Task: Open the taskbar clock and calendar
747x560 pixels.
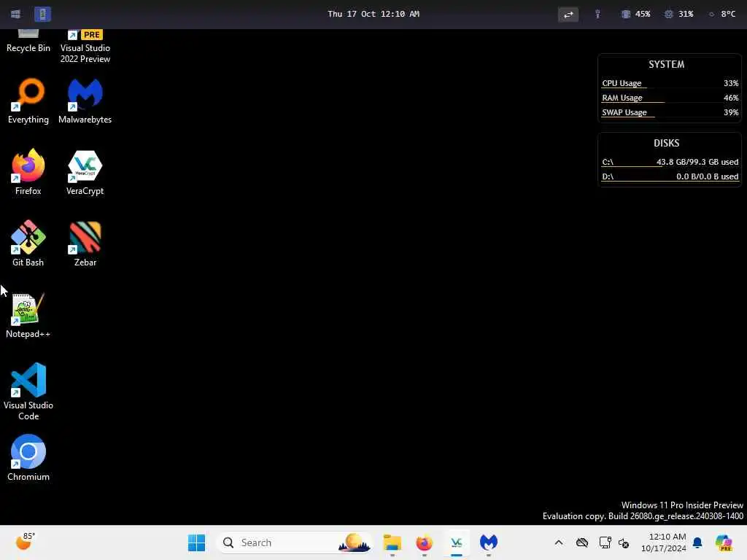Action: (x=664, y=542)
